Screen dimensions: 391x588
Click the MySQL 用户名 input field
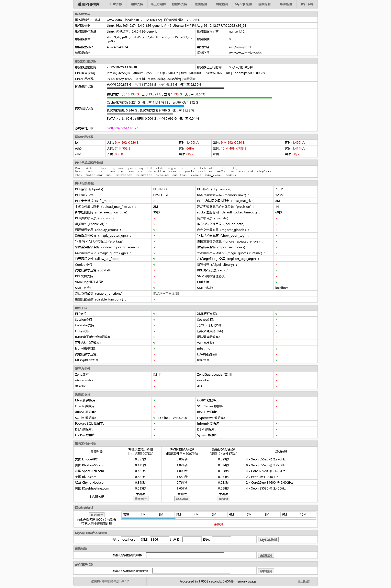192,539
